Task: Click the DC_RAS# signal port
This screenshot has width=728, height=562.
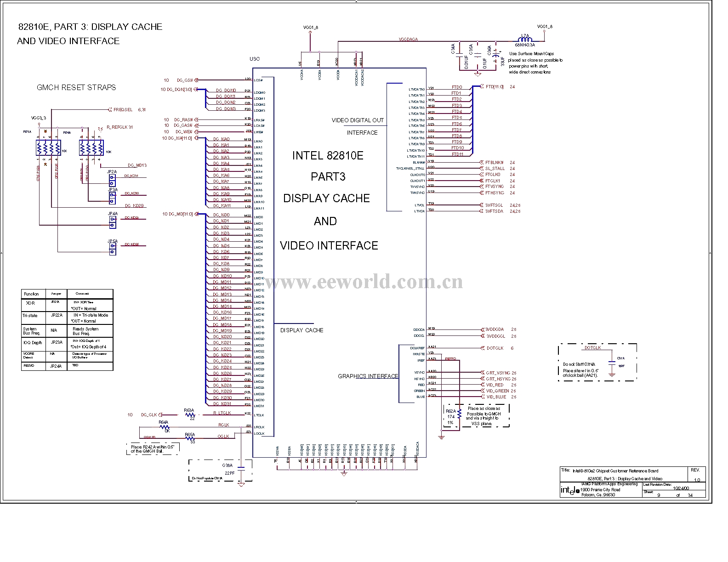Action: [x=186, y=119]
